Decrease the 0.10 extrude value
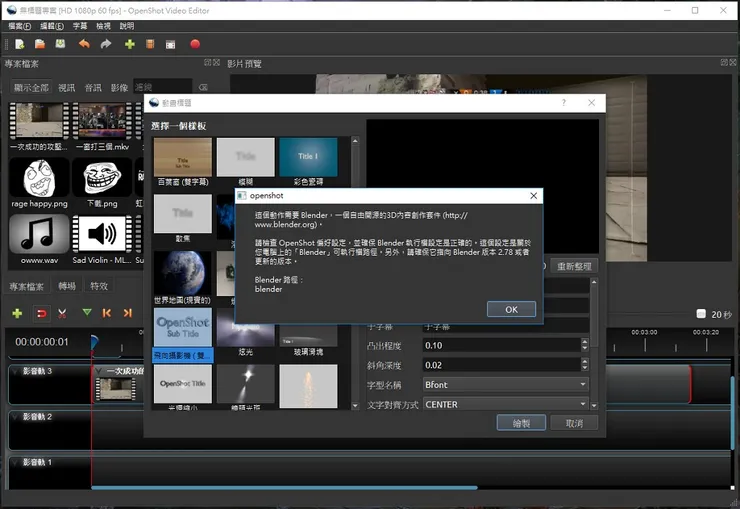 click(x=585, y=349)
